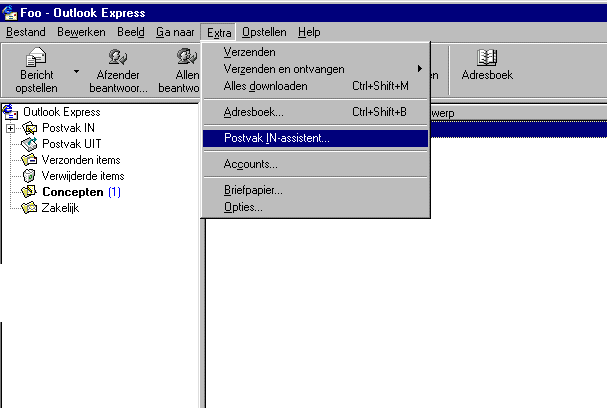Open the Bericht opstellen dropdown arrow
The width and height of the screenshot is (607, 408).
(x=76, y=71)
